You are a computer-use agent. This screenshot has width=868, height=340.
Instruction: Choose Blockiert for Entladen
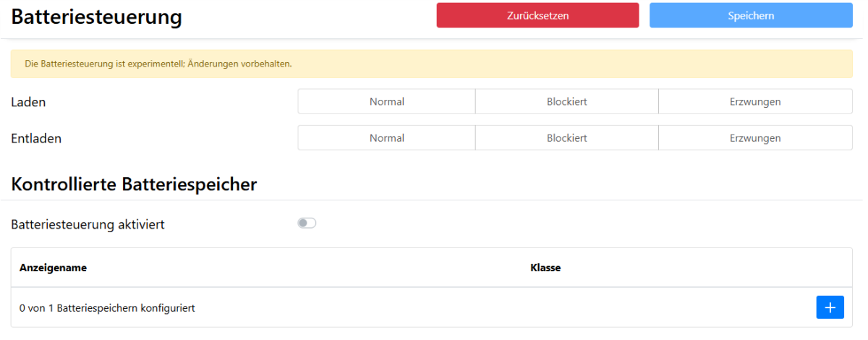(x=566, y=137)
